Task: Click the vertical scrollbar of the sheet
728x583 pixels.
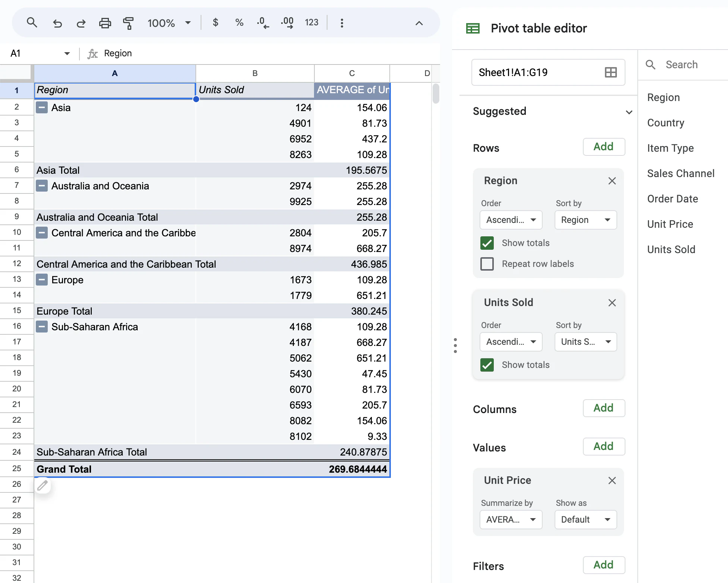Action: 436,94
